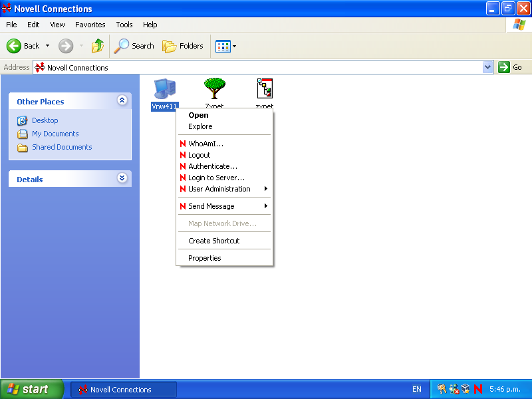Open the Favorites menu
Screen dimensions: 532x399
point(90,25)
